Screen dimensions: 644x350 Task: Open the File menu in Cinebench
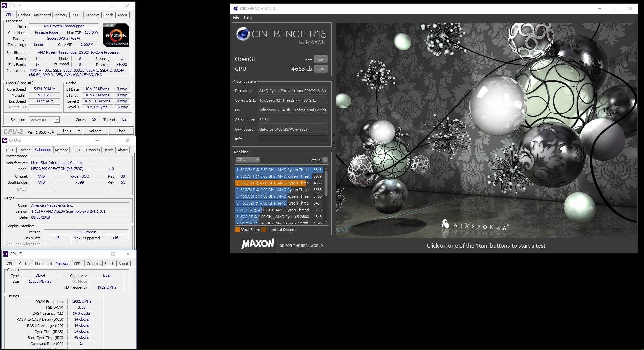click(x=236, y=17)
